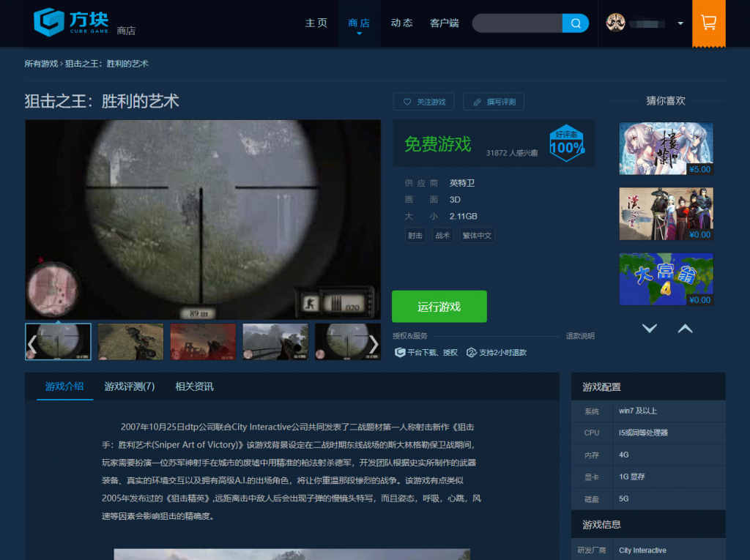Select the fourth thumbnail with rifle on bridge

click(x=275, y=341)
